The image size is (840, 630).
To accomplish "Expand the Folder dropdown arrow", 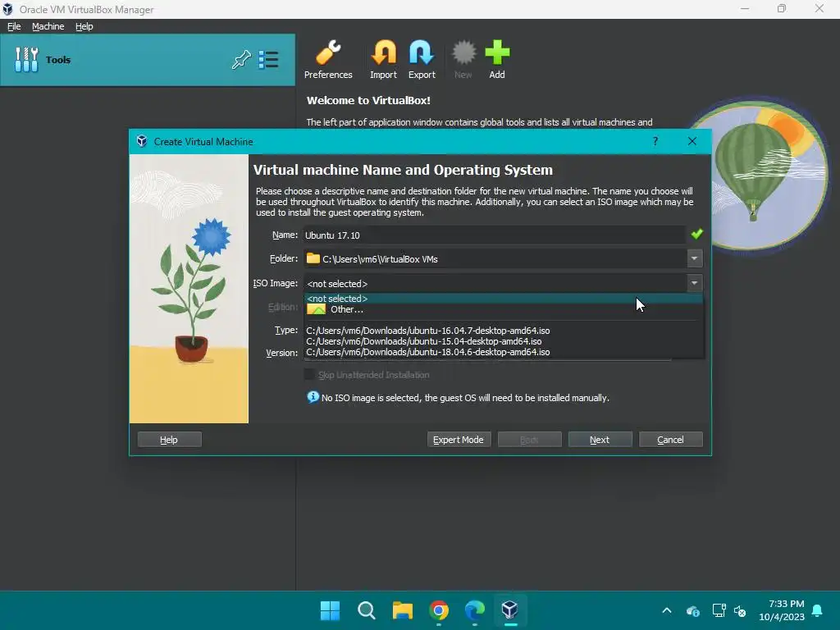I will click(694, 258).
